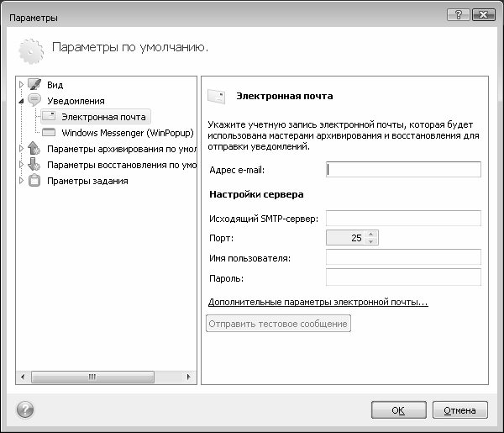This screenshot has height=433, width=504.
Task: Click the Порт value field showing 25
Action: 345,238
